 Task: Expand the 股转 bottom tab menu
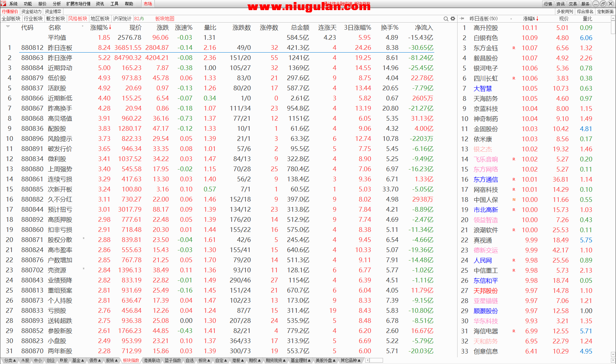(112, 360)
